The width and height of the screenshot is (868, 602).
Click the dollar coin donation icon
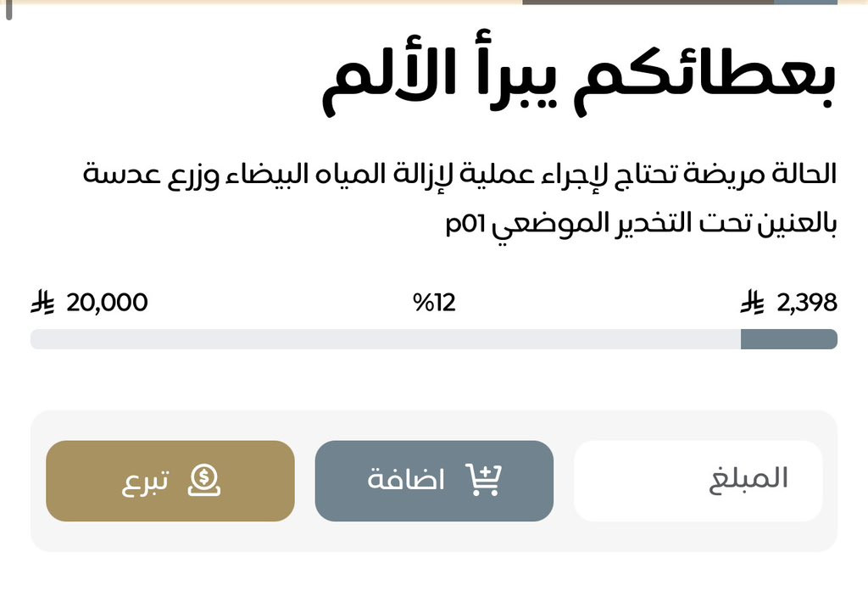tap(203, 480)
